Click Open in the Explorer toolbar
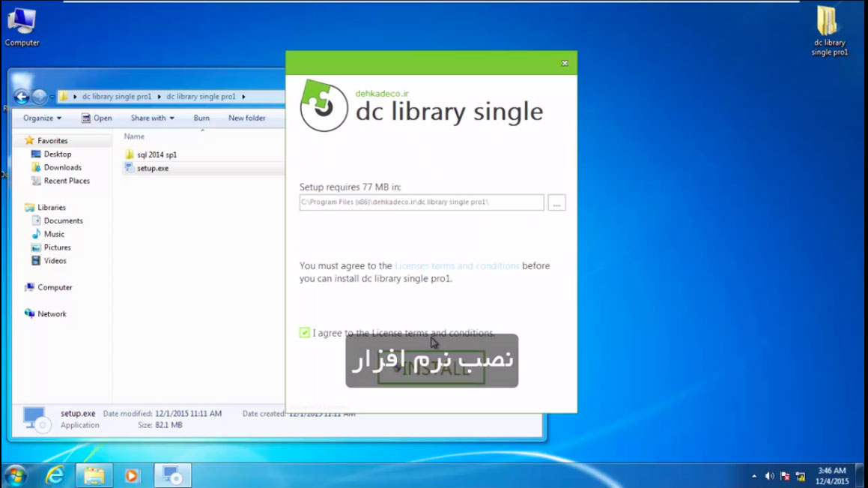Image resolution: width=868 pixels, height=488 pixels. coord(97,118)
